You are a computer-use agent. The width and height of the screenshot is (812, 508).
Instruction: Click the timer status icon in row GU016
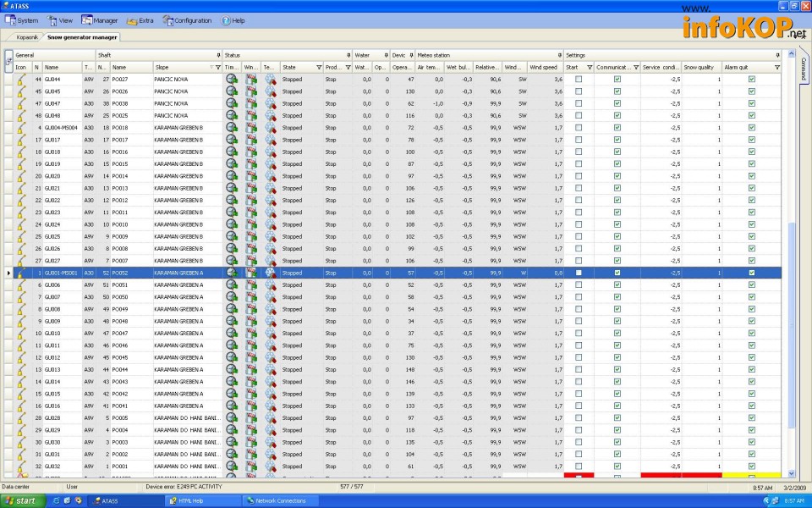click(232, 406)
